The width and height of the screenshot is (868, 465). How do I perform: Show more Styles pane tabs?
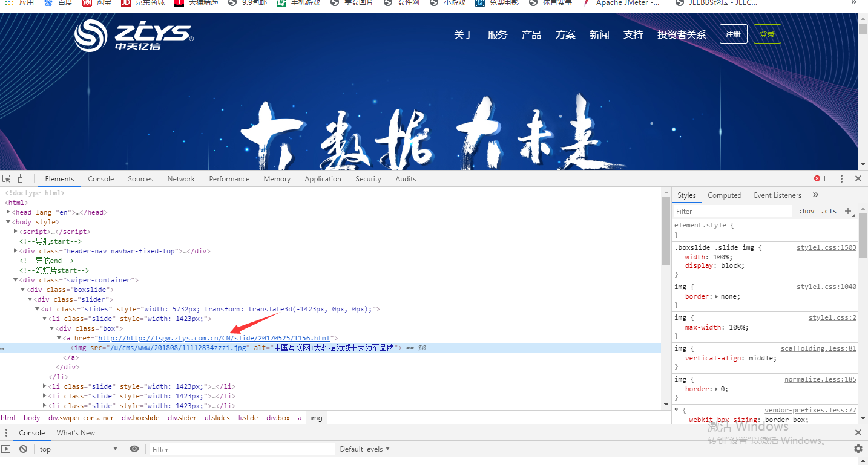pos(815,195)
